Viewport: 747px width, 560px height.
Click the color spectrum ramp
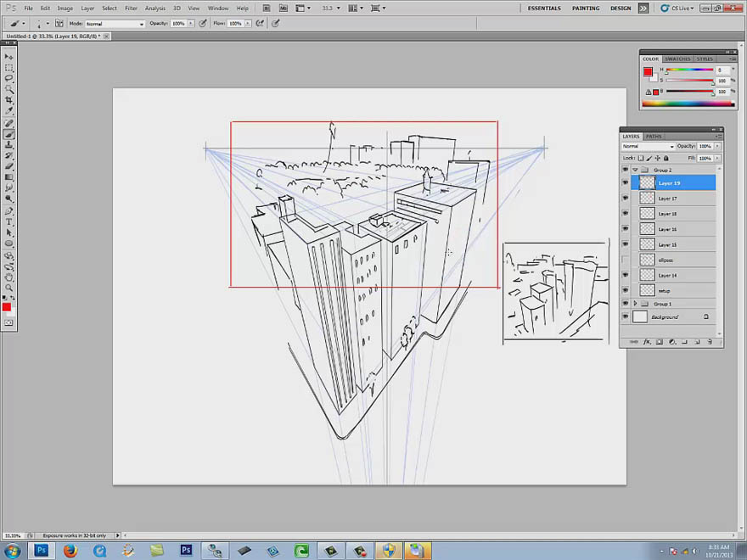point(688,104)
